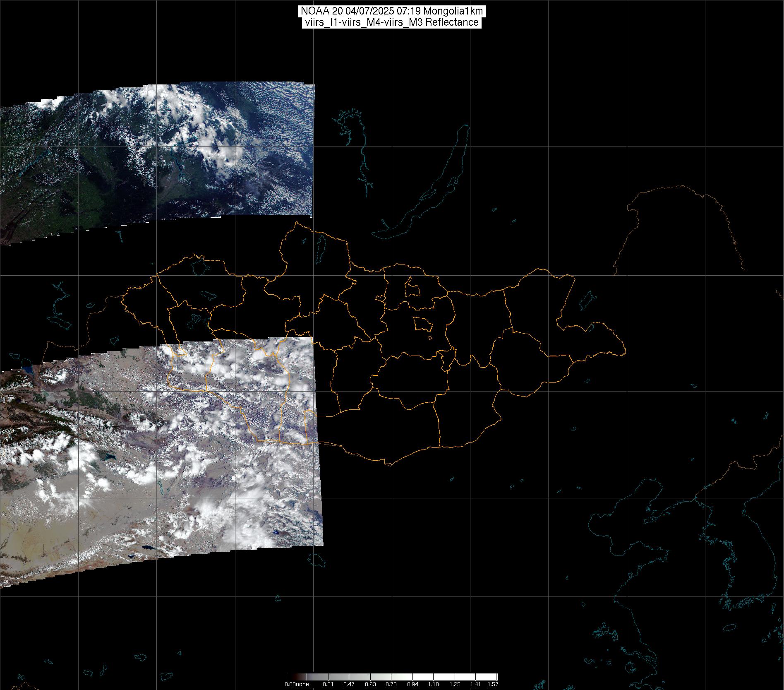Click the "1.57" colorbar label
Image resolution: width=784 pixels, height=690 pixels.
493,684
